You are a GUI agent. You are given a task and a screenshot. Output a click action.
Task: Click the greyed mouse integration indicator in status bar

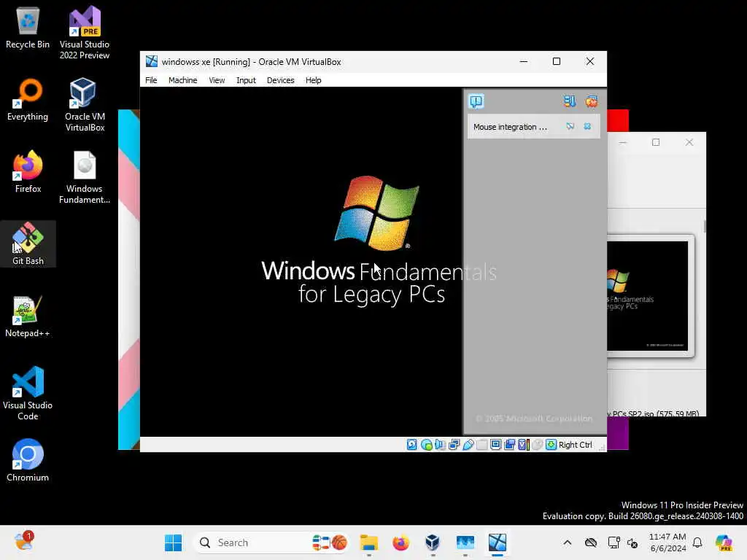[x=538, y=444]
